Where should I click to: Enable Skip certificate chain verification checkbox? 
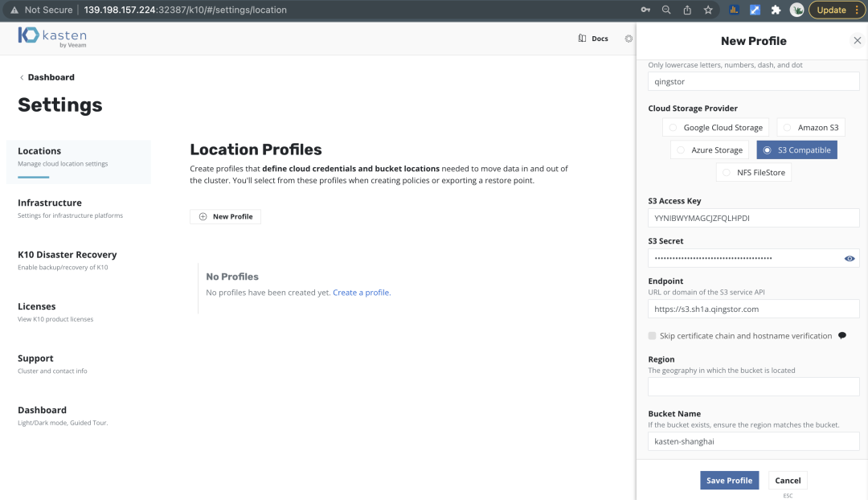(x=652, y=335)
